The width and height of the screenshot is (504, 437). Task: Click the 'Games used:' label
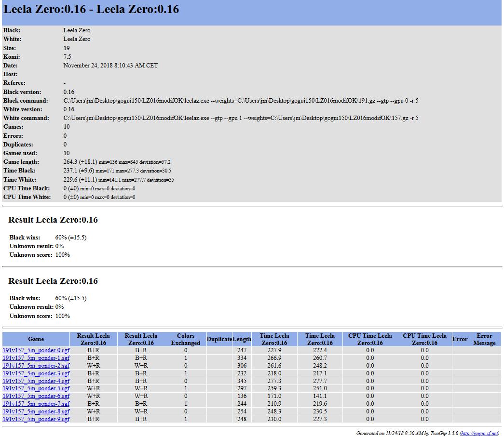tap(20, 153)
